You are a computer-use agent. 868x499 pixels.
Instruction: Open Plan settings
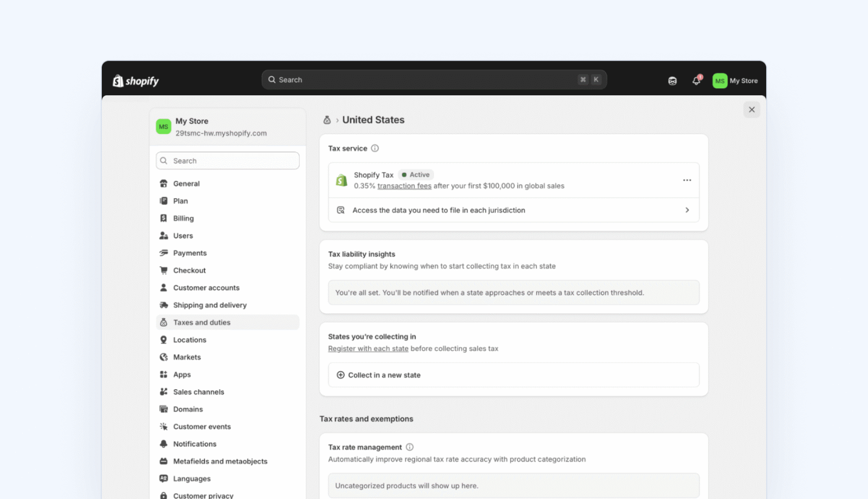[x=228, y=201]
